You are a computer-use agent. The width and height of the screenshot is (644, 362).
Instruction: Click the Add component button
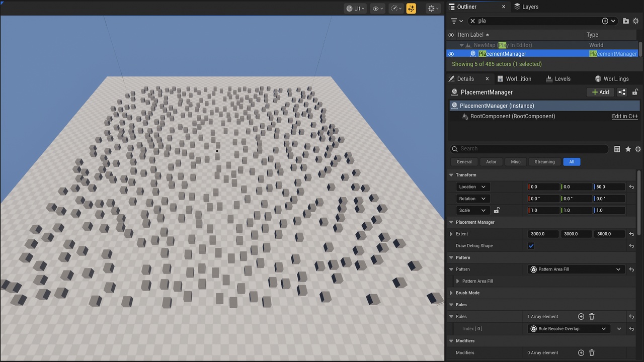pos(600,92)
